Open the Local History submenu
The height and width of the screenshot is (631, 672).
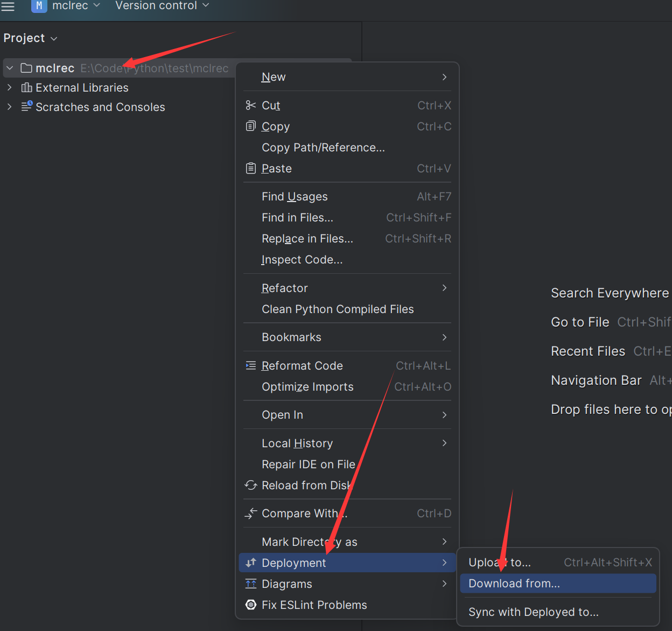pyautogui.click(x=347, y=443)
